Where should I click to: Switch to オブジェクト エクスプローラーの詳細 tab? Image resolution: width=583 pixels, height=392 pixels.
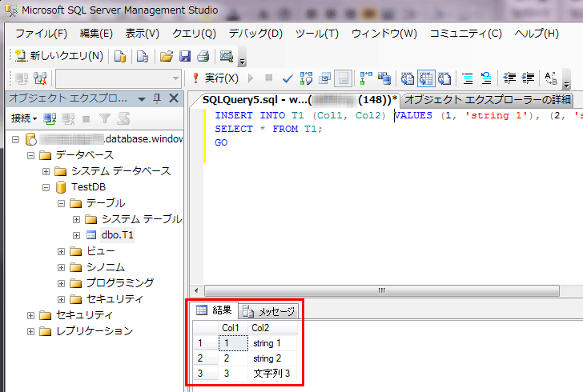tap(488, 100)
